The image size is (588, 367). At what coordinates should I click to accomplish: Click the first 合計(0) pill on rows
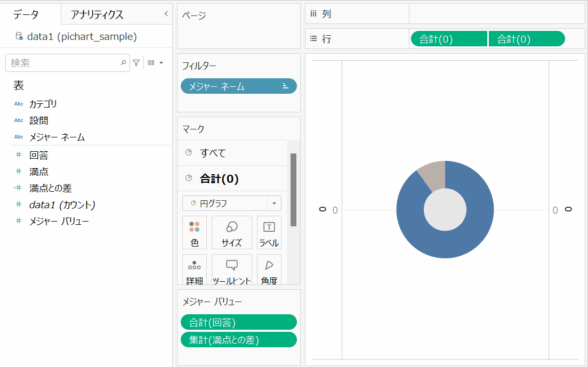(x=449, y=38)
